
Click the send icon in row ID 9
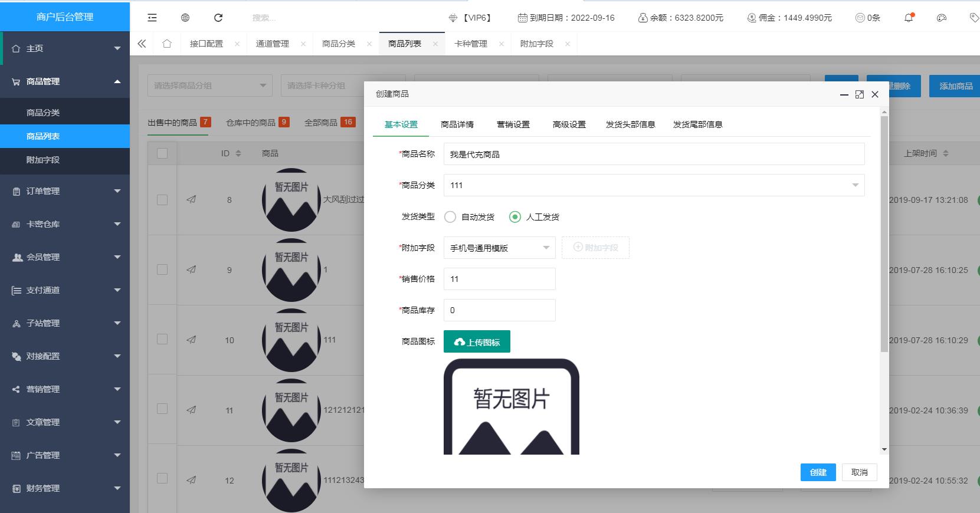191,269
